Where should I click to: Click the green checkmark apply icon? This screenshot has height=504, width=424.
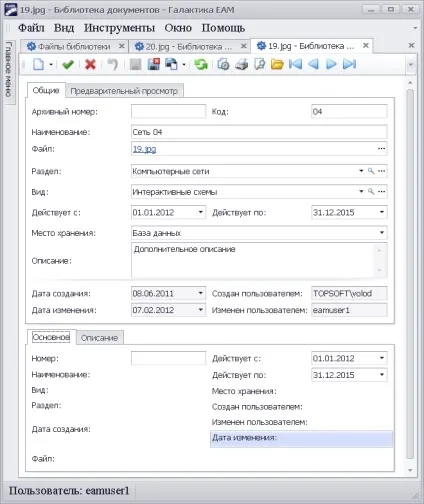click(68, 64)
